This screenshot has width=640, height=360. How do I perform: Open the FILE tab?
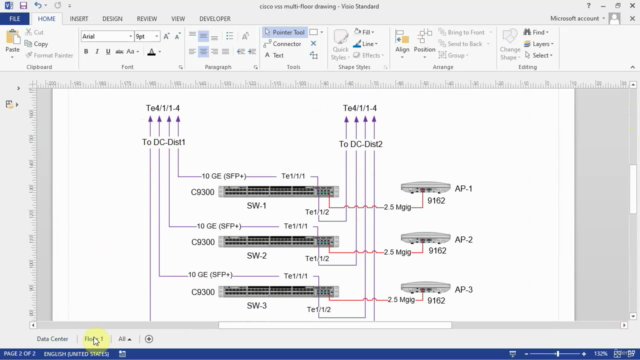coord(15,19)
